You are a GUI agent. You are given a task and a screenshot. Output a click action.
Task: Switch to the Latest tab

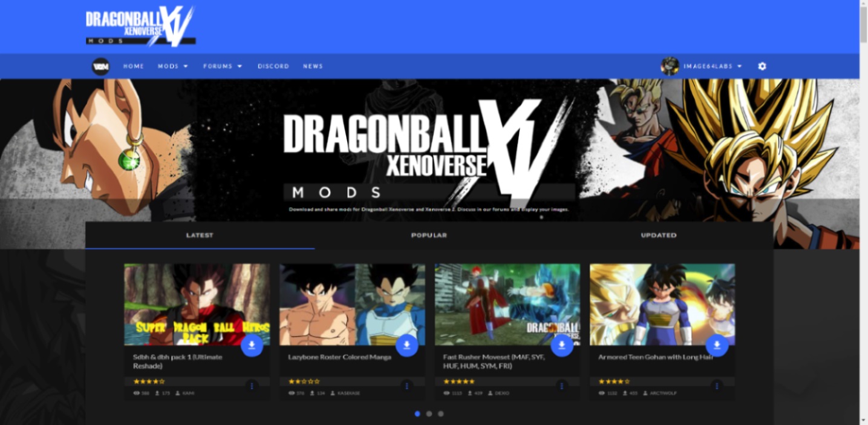tap(200, 235)
